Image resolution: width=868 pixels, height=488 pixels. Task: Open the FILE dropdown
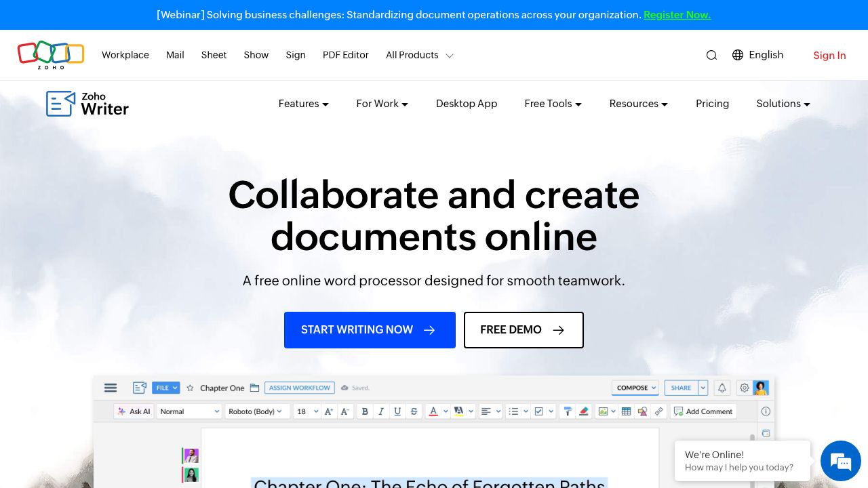click(x=166, y=388)
